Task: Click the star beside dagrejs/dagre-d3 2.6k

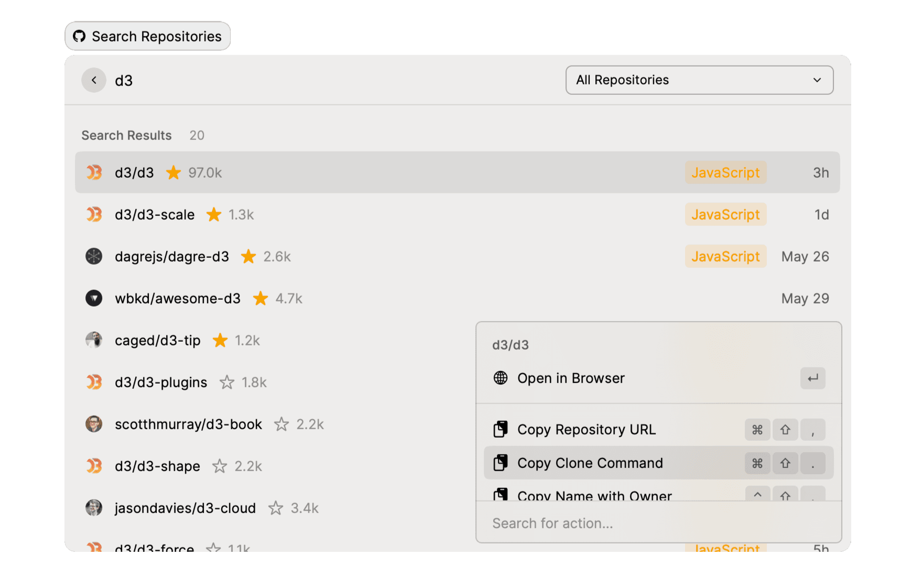Action: [248, 256]
